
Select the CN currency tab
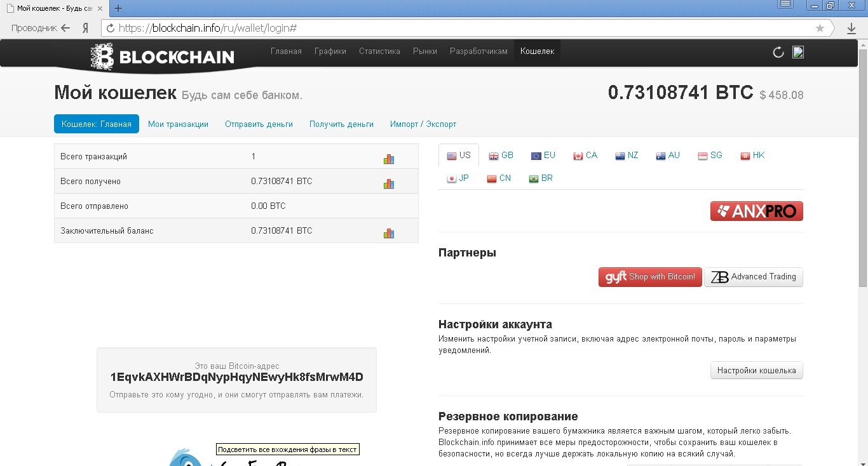[499, 178]
